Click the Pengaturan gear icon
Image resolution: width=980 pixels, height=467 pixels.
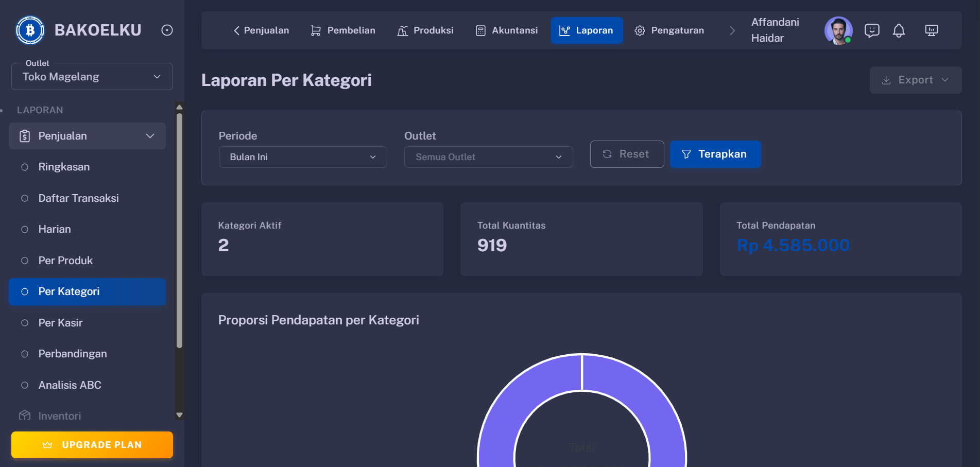pyautogui.click(x=640, y=30)
